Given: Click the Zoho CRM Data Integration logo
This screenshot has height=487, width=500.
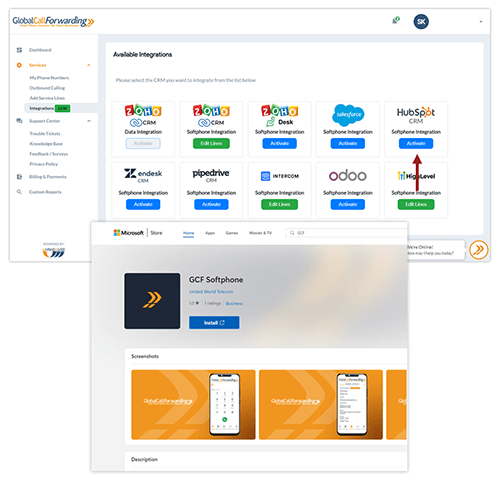Looking at the screenshot, I should point(143,116).
